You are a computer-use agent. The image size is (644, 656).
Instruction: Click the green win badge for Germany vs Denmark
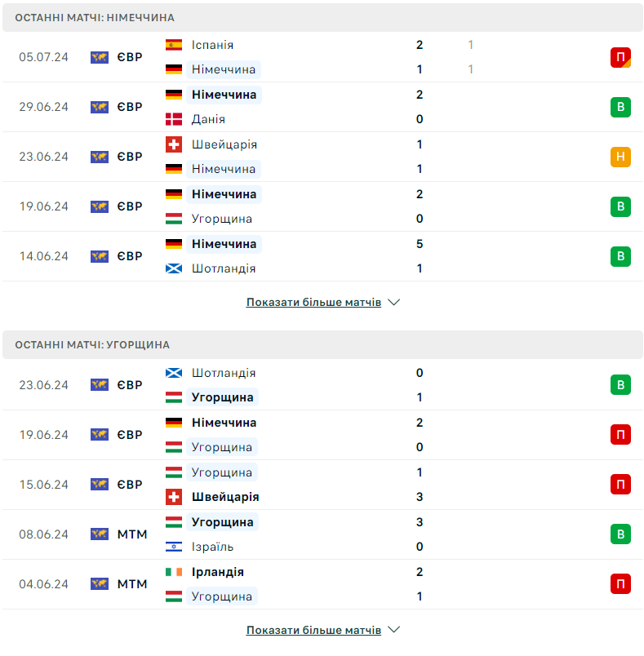click(620, 107)
